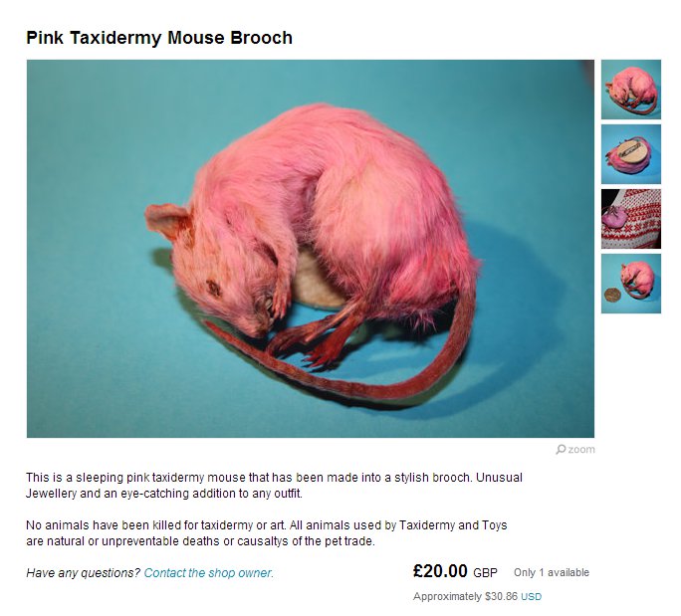681x616 pixels.
Task: Open the zoom text link below photo
Action: pos(581,449)
